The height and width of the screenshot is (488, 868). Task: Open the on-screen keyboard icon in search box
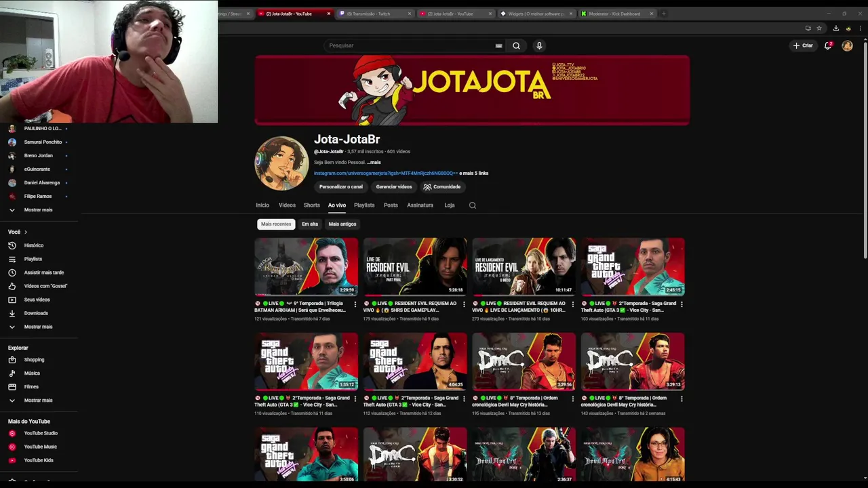[498, 45]
